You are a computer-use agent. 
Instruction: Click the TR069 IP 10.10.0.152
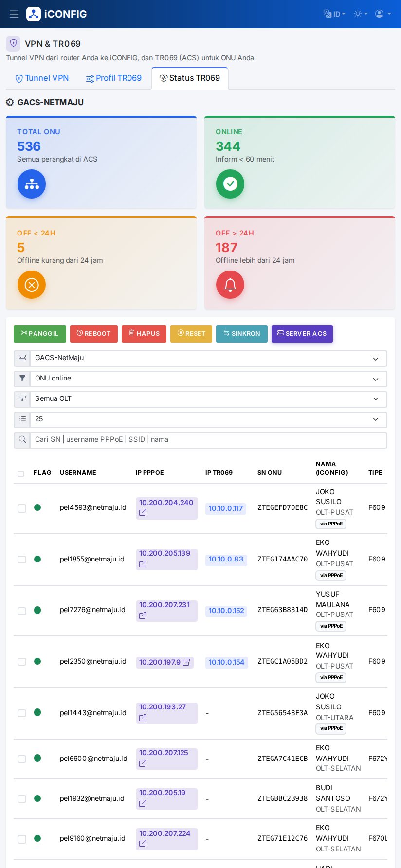(x=226, y=611)
